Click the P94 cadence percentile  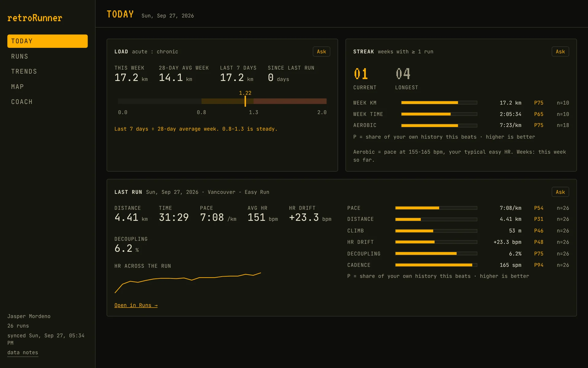(539, 265)
